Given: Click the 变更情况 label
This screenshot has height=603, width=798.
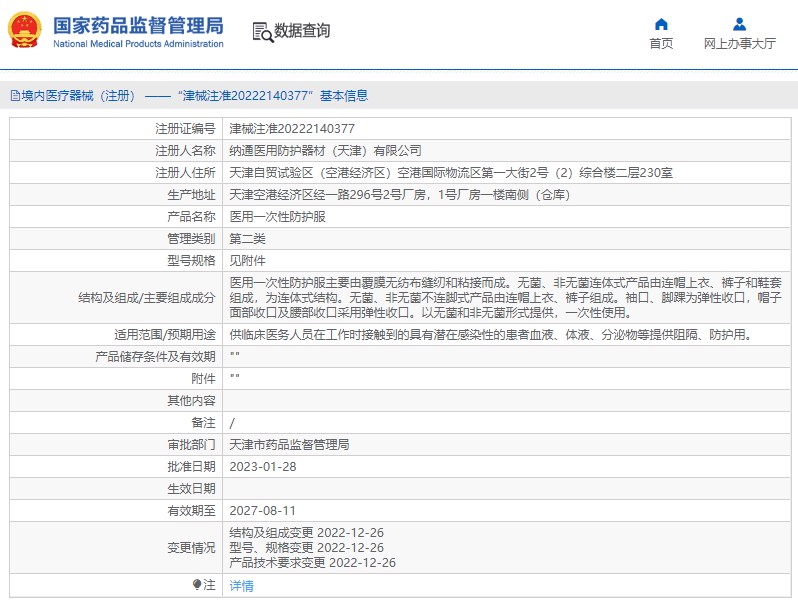Looking at the screenshot, I should click(x=191, y=548).
